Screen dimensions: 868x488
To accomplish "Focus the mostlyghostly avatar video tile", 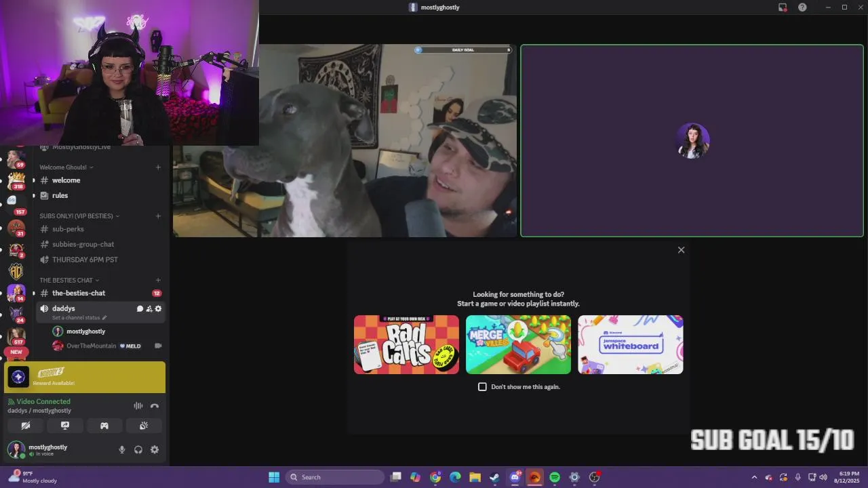I will click(x=692, y=141).
